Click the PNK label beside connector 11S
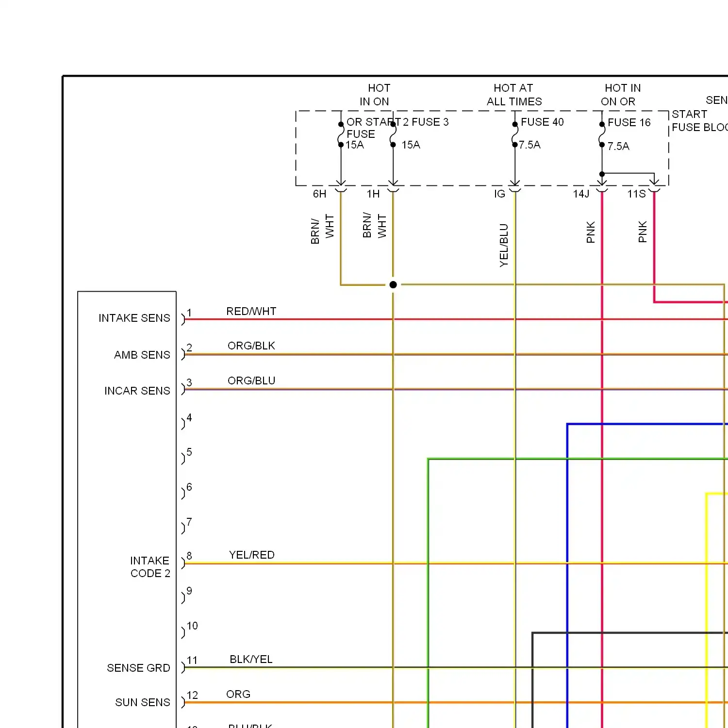728x728 pixels. coord(643,232)
